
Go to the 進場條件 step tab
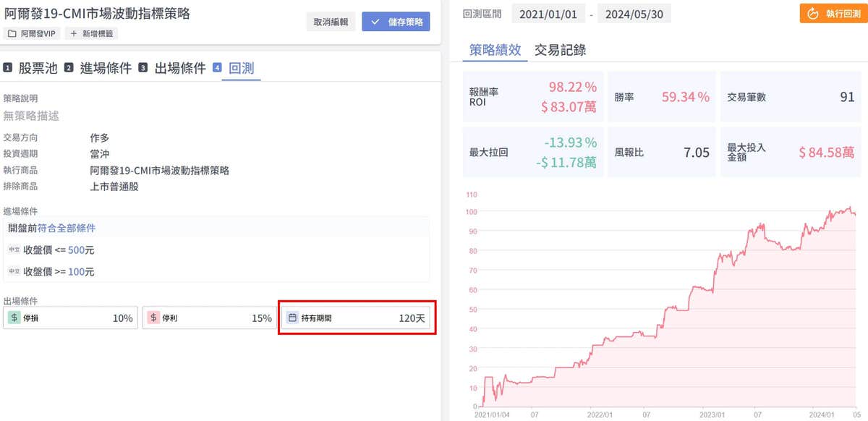(105, 68)
